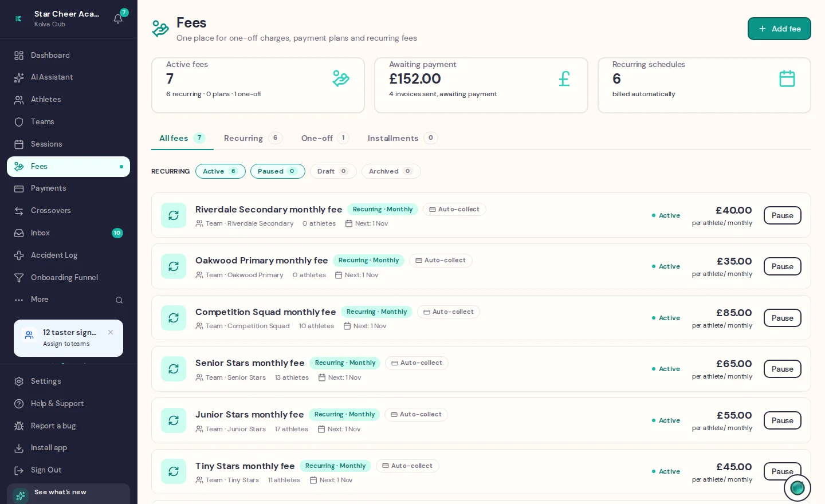
Task: Click the Kolva logo icon
Action: point(18,18)
